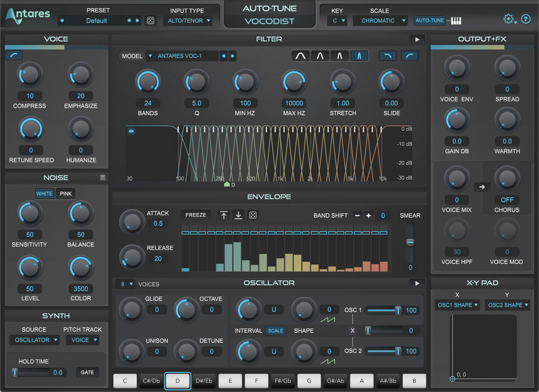Select Pink noise type
The image size is (539, 392).
click(x=65, y=194)
